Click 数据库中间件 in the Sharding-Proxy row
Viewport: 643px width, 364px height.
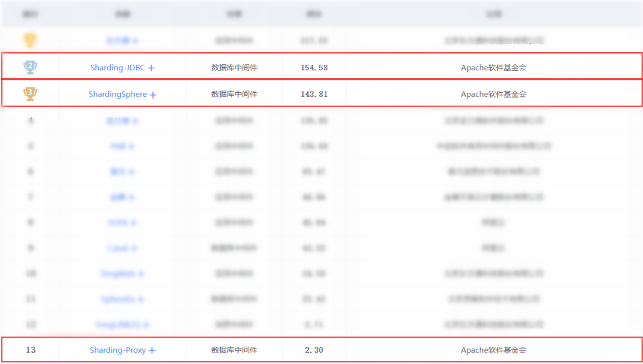point(234,350)
